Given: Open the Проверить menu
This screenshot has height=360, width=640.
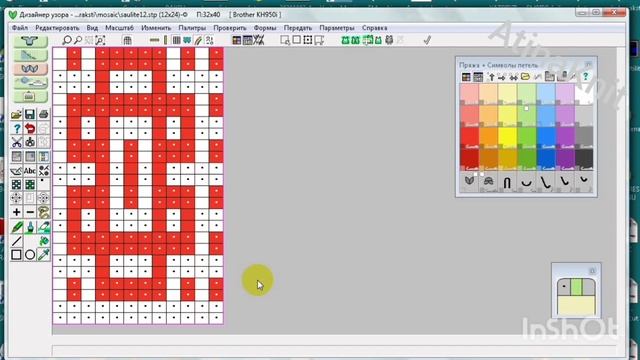Looking at the screenshot, I should 230,28.
